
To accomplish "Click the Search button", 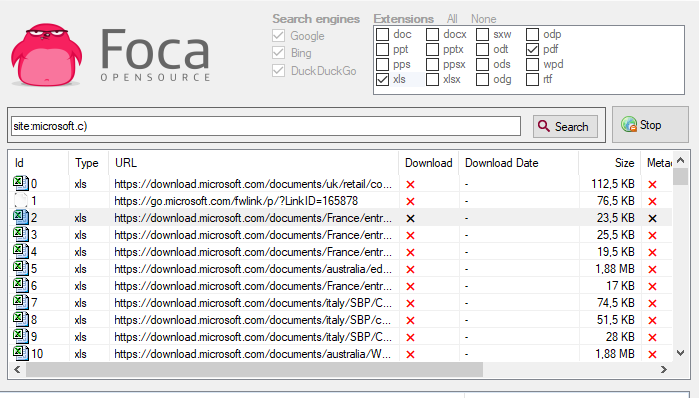I will tap(565, 127).
